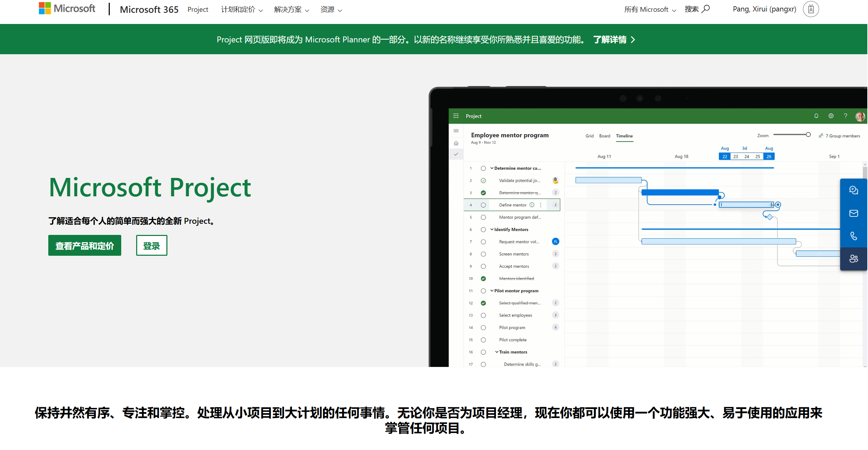This screenshot has width=868, height=450.
Task: Click 7 Group members label
Action: coord(843,136)
